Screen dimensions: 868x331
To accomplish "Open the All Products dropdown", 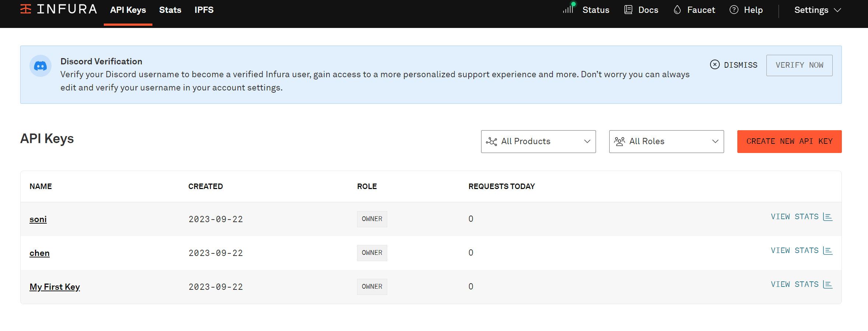I will tap(538, 142).
